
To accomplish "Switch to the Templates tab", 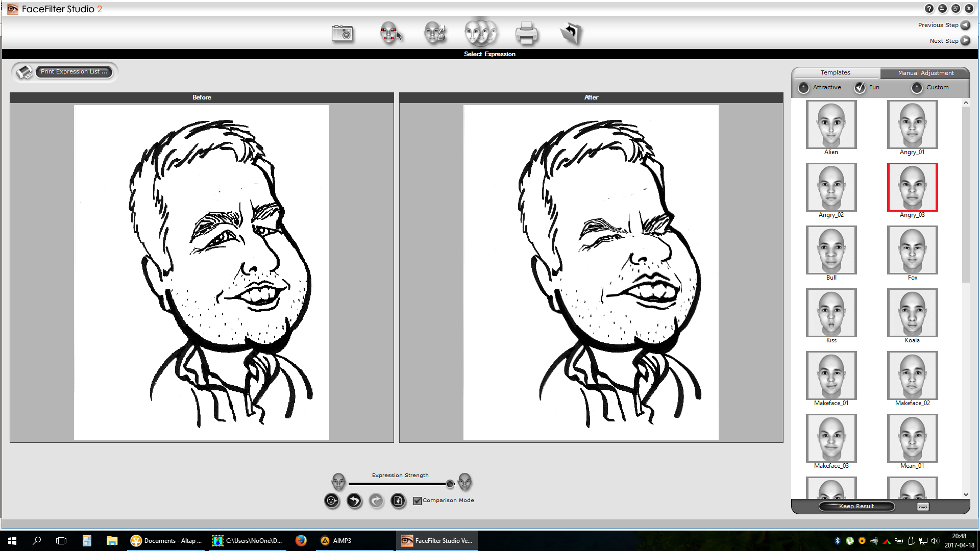I will click(x=835, y=73).
